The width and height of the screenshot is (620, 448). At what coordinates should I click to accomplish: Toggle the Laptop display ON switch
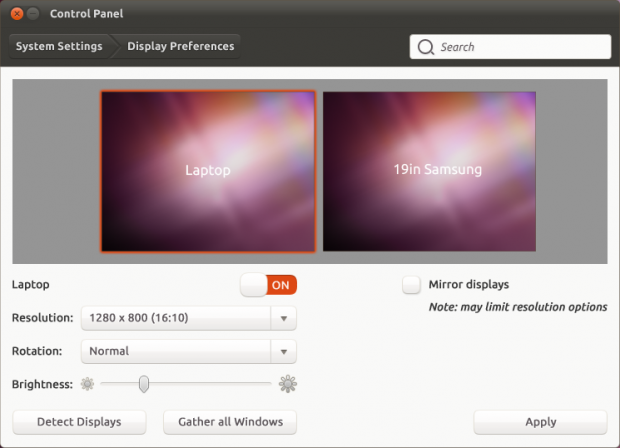pyautogui.click(x=268, y=285)
